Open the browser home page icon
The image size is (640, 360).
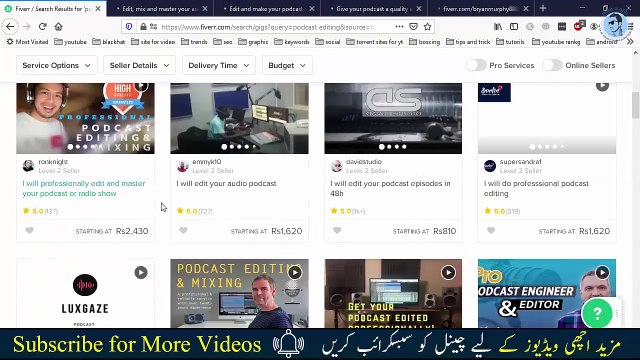58,27
